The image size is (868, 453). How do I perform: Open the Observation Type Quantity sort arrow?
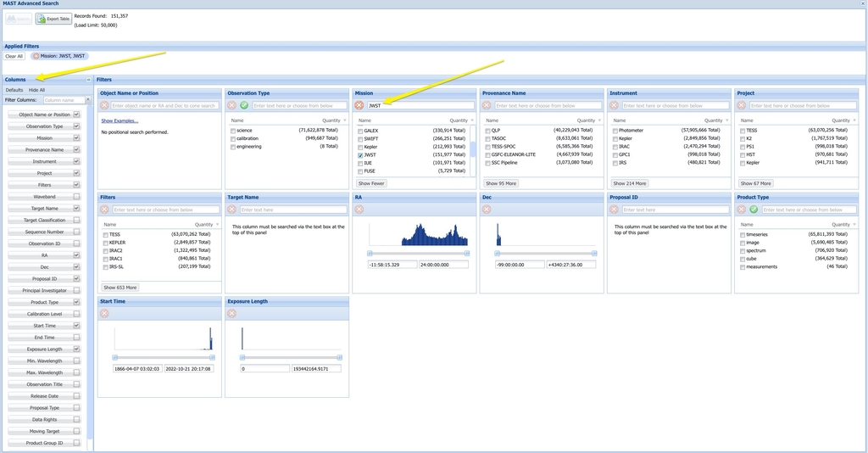click(x=345, y=120)
